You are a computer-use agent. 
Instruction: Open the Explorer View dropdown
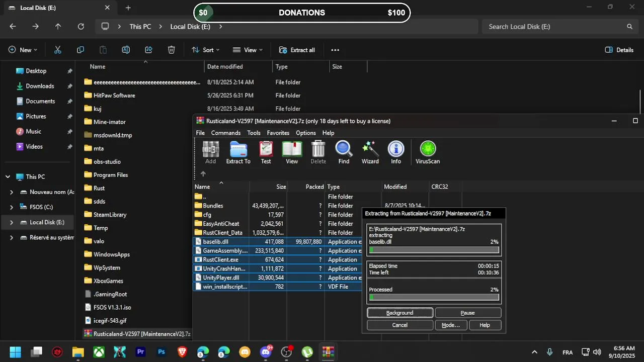click(248, 50)
